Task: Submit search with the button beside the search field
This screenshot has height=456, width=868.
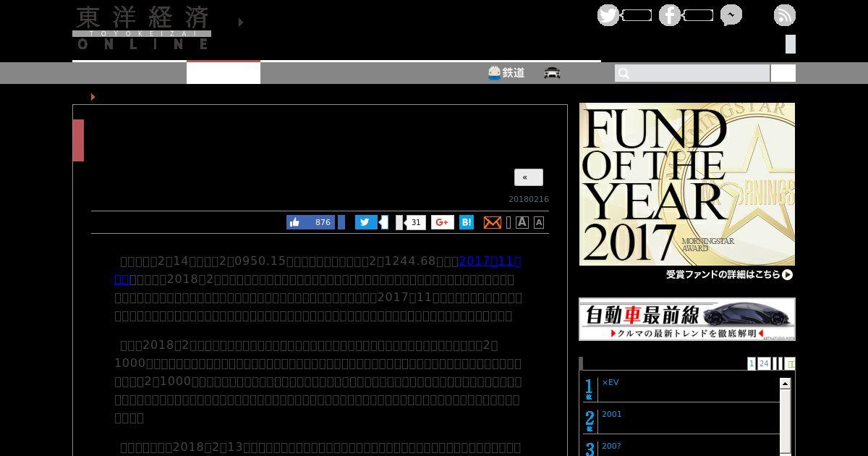Action: (x=783, y=73)
